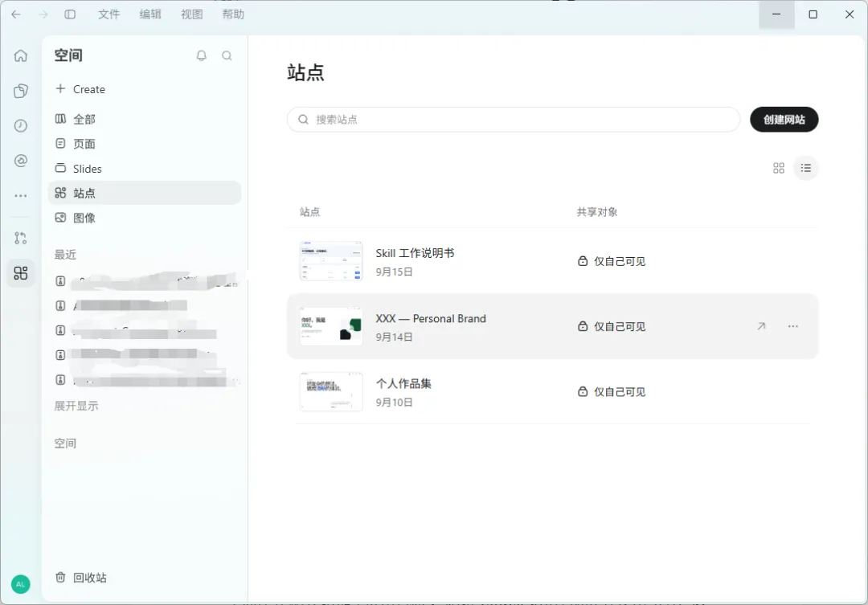Open more options for Personal Brand row
The width and height of the screenshot is (868, 605).
point(792,326)
